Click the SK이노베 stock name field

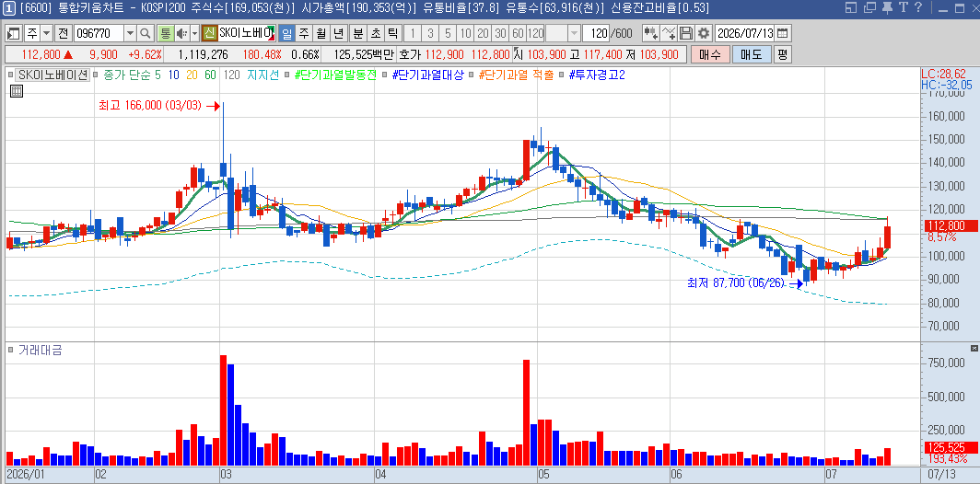coord(247,33)
